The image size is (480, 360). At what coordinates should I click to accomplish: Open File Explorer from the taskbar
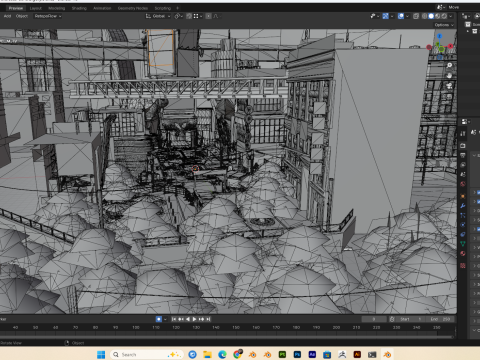[x=207, y=354]
